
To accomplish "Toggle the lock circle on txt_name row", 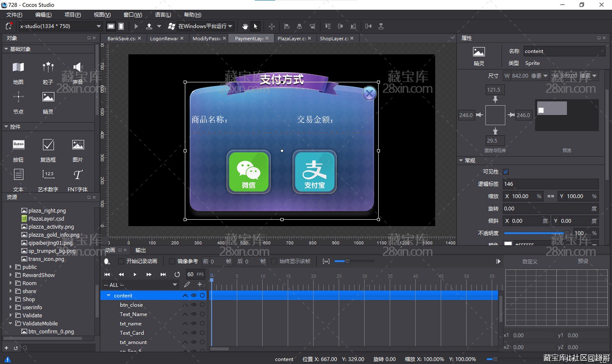I will coord(202,324).
